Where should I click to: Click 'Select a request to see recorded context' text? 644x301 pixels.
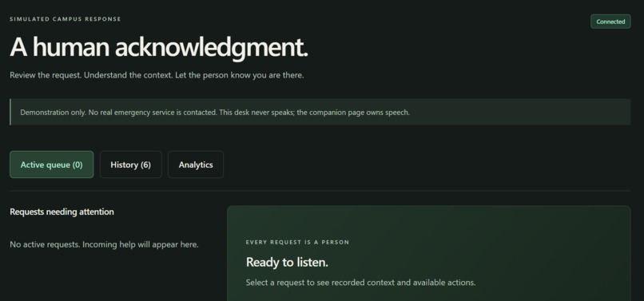[360, 283]
